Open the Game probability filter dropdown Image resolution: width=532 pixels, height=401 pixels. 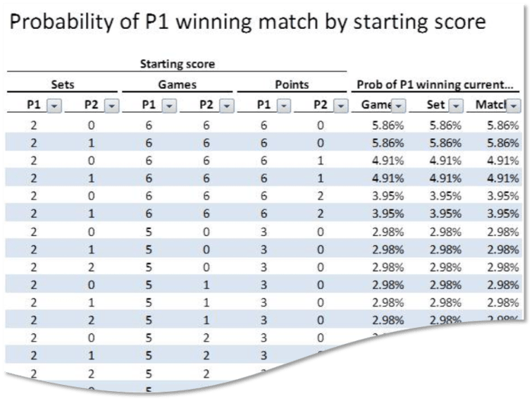coord(400,106)
